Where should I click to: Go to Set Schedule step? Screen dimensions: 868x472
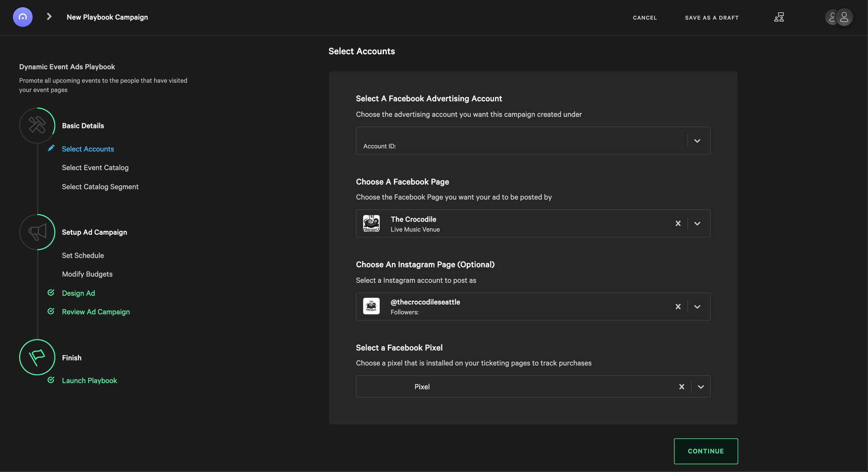coord(83,255)
